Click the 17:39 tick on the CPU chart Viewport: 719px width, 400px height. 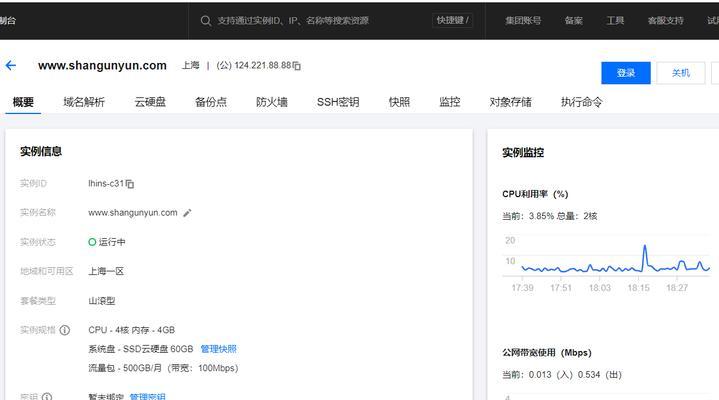pyautogui.click(x=522, y=288)
